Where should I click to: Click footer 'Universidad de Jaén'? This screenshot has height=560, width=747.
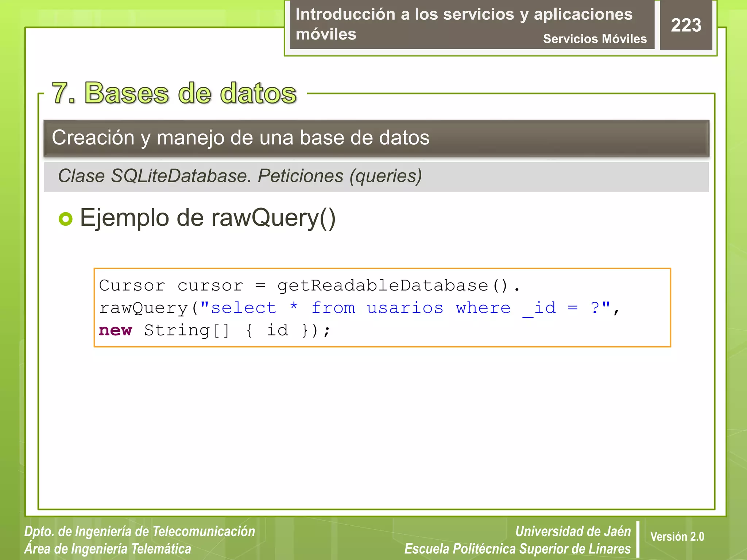point(573,531)
